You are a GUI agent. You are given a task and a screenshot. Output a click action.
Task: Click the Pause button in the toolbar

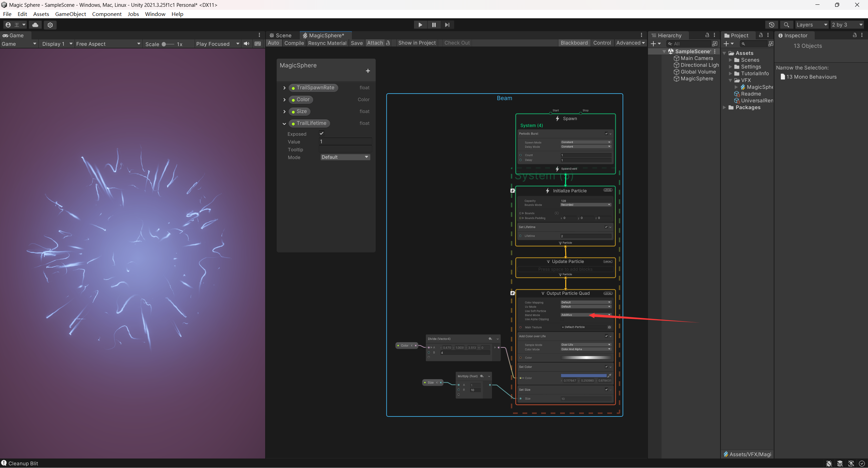(434, 25)
